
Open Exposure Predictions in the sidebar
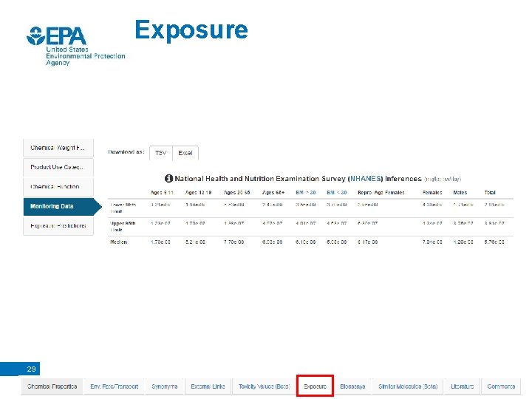(x=58, y=225)
